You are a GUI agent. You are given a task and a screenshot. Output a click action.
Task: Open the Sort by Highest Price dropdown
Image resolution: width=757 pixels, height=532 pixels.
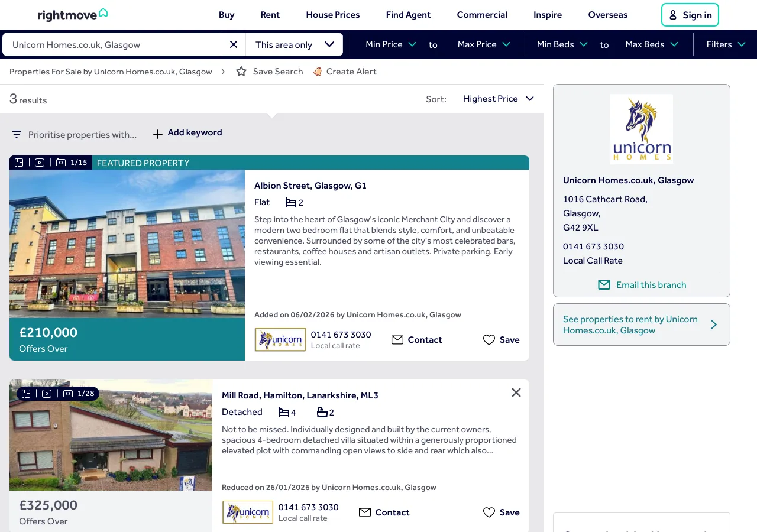498,99
